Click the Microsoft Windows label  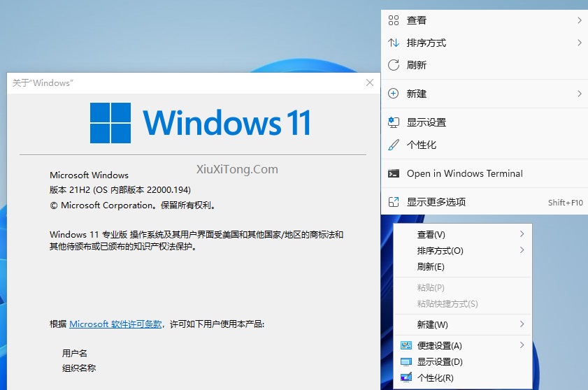tap(89, 175)
